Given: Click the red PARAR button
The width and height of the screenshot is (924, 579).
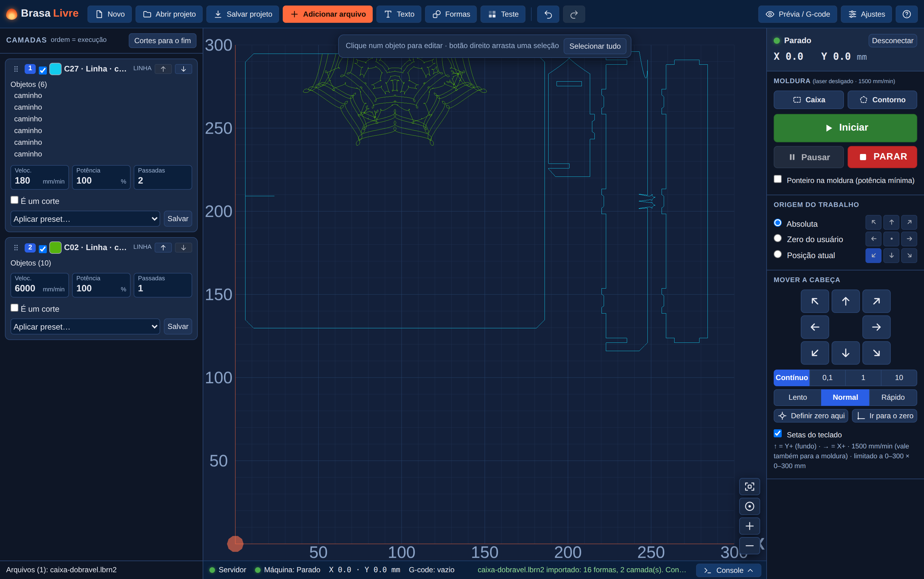Looking at the screenshot, I should click(882, 157).
